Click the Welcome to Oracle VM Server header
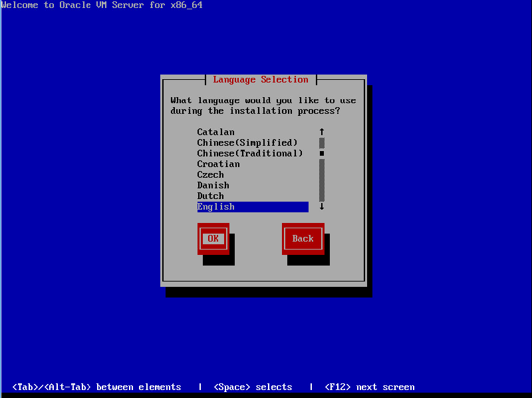 pos(101,5)
